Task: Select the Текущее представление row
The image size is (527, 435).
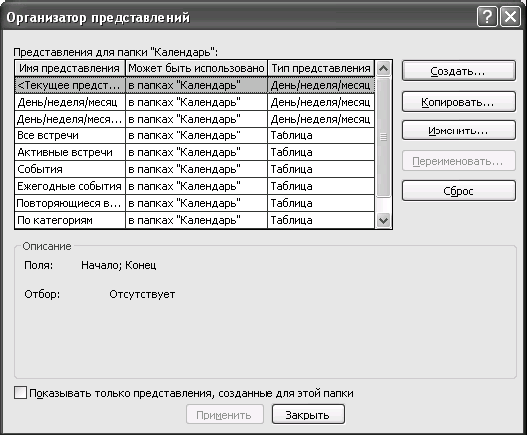Action: pyautogui.click(x=195, y=85)
